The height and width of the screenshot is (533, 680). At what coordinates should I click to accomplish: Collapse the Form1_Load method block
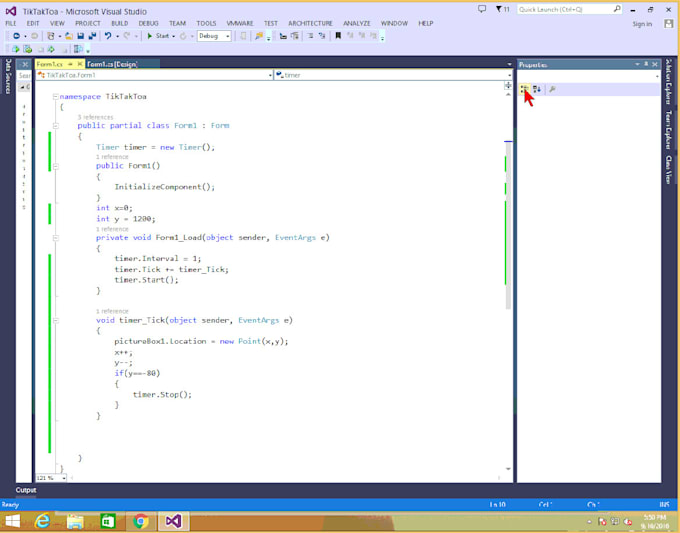[x=56, y=238]
